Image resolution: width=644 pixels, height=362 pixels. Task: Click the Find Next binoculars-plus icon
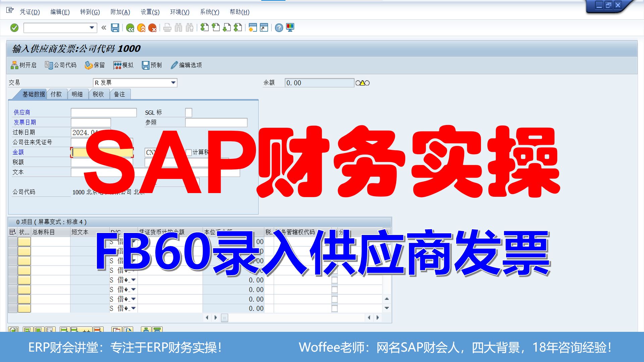click(x=190, y=28)
